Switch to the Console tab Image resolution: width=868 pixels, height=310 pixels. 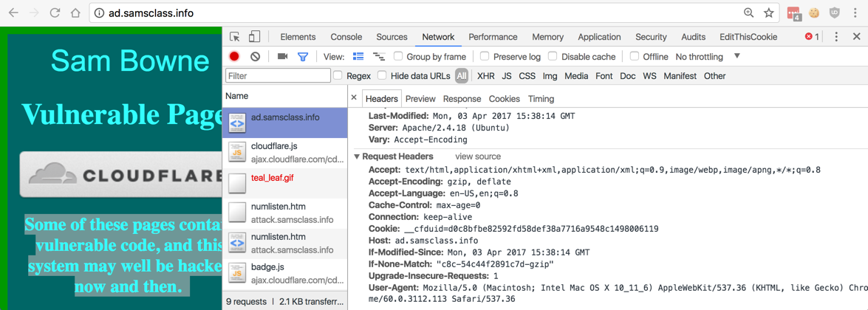(346, 37)
